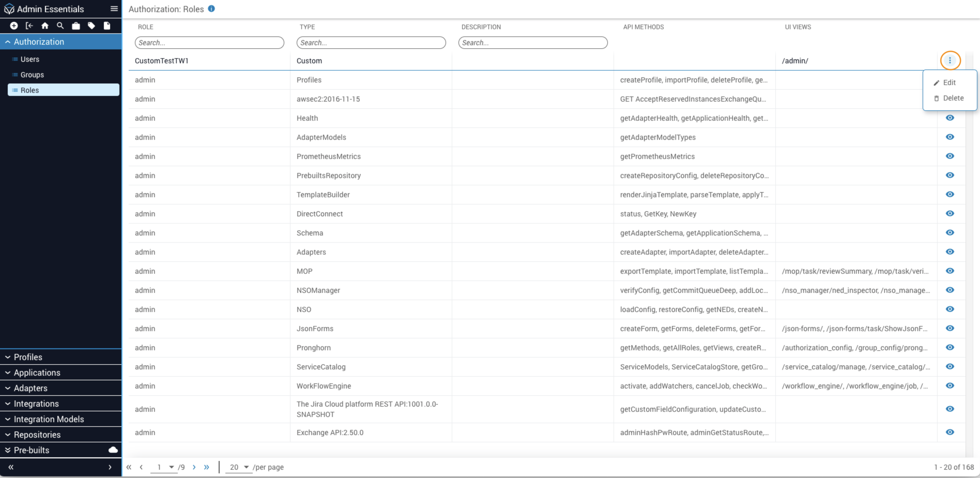980x478 pixels.
Task: Jump to the last page of roles
Action: (x=206, y=467)
